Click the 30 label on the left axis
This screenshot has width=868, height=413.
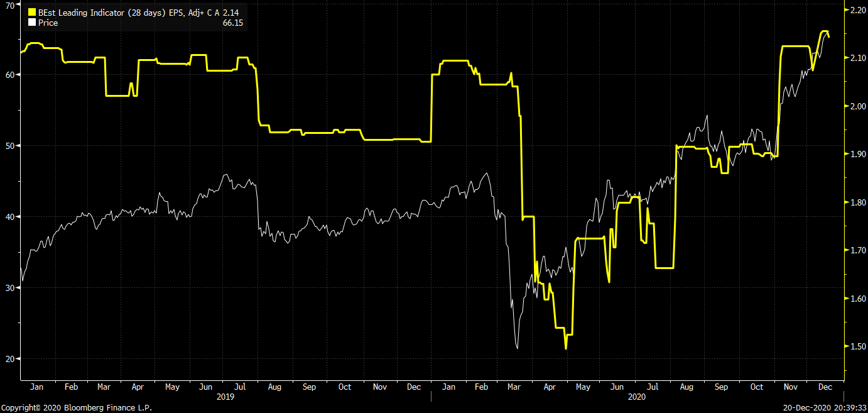click(x=9, y=288)
